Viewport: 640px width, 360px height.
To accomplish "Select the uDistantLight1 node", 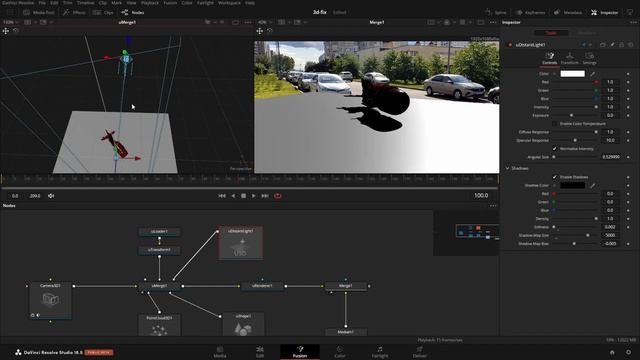I will tap(241, 243).
